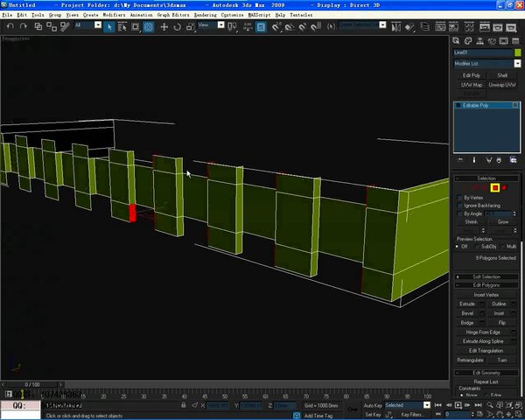525x420 pixels.
Task: Open the Create panel icon
Action: point(456,41)
